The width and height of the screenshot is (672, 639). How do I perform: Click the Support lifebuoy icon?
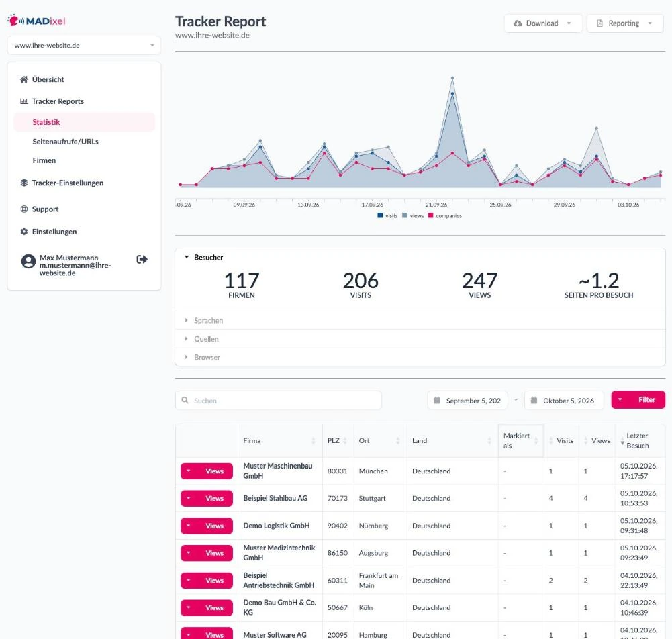[24, 209]
